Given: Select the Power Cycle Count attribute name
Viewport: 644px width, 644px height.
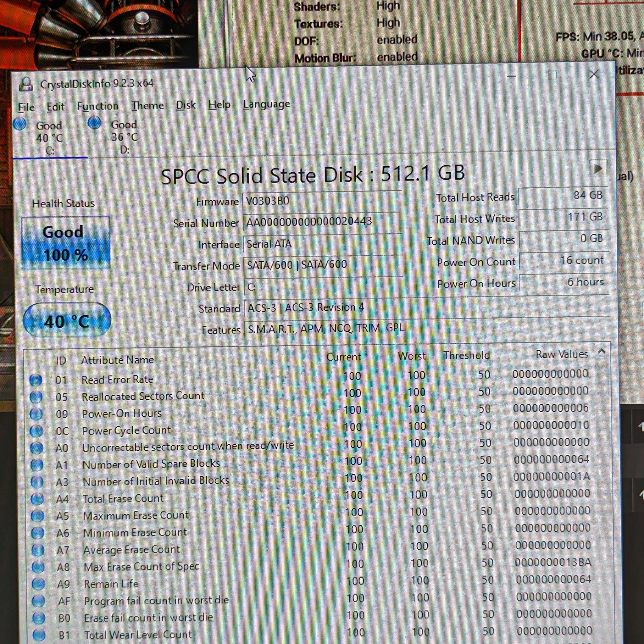Looking at the screenshot, I should [x=126, y=431].
